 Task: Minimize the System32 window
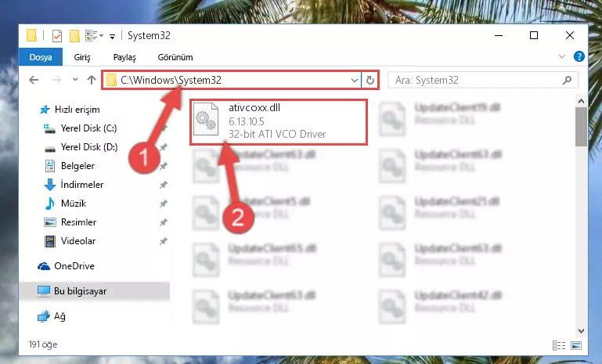coord(499,36)
